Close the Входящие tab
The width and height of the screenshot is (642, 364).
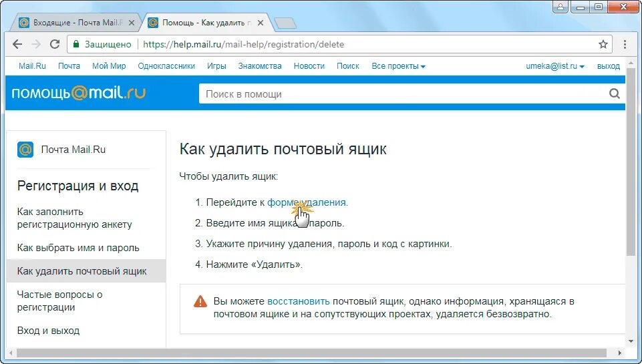tap(132, 23)
